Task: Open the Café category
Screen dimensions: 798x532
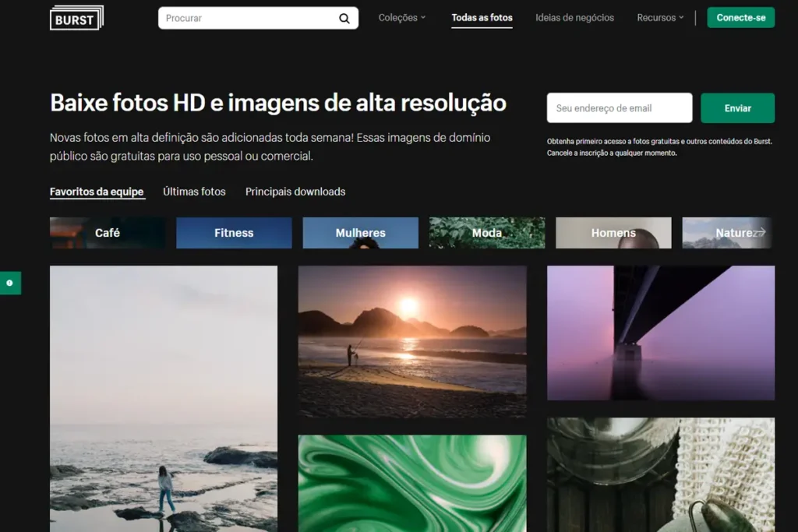Action: (108, 233)
